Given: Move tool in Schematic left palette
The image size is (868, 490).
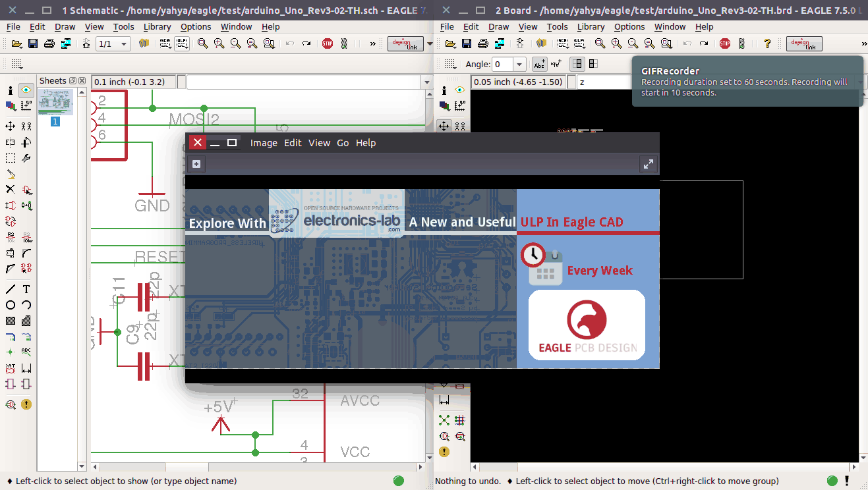Looking at the screenshot, I should pyautogui.click(x=11, y=126).
